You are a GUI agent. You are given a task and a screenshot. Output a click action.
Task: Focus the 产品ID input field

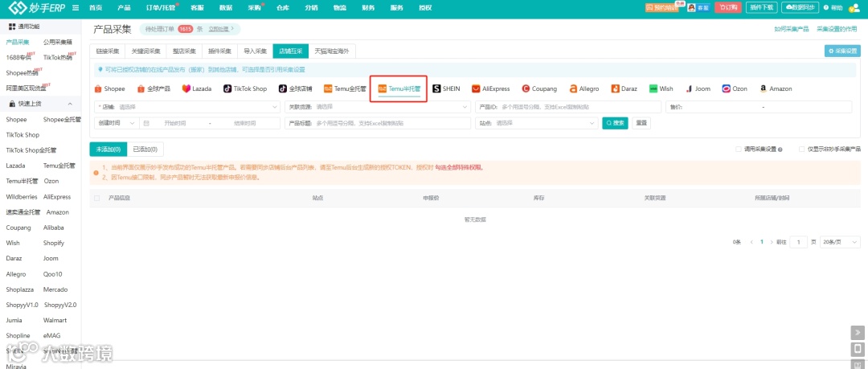point(568,107)
